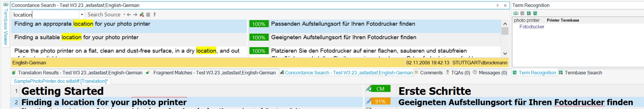
Task: Click the binoculars with red X icon
Action: point(142,15)
